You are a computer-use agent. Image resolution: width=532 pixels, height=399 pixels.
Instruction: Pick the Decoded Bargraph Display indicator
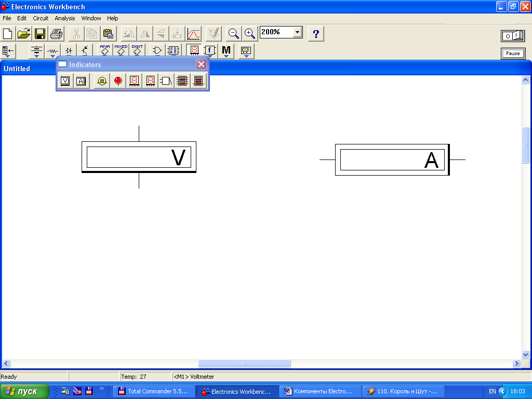tap(198, 81)
